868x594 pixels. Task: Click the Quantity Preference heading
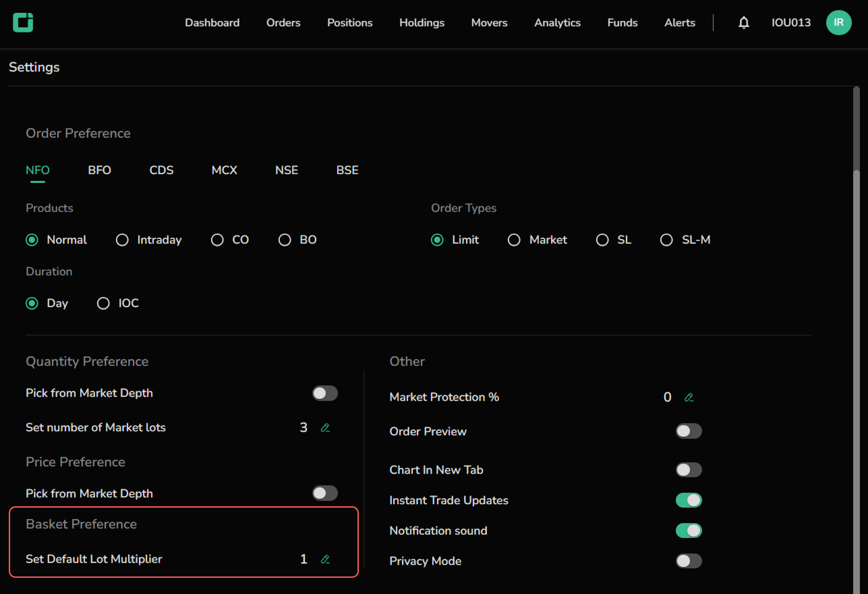click(87, 361)
